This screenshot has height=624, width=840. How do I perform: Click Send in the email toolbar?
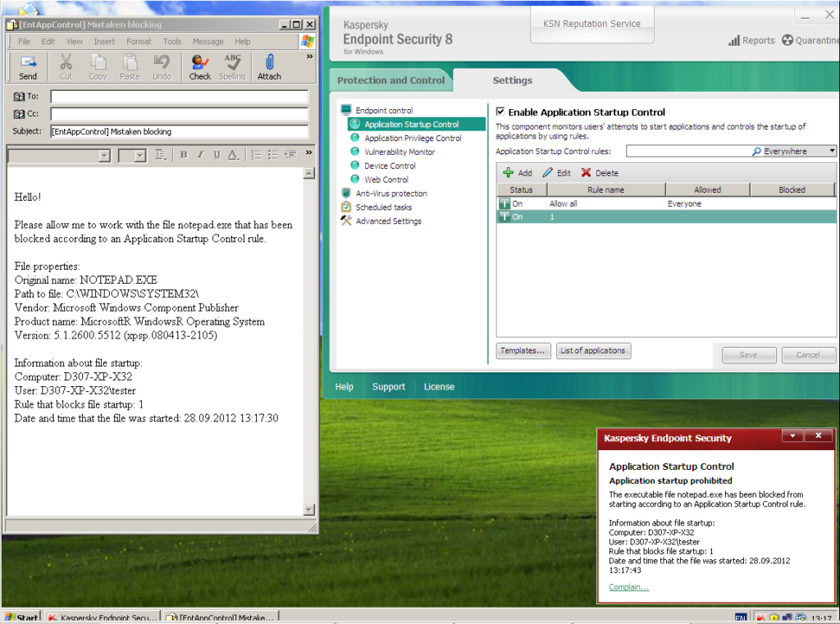pos(28,67)
